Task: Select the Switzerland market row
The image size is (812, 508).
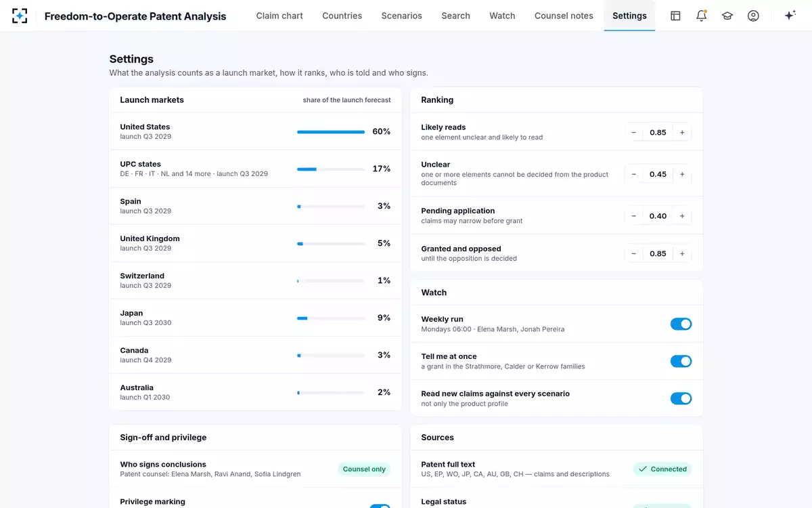Action: 255,280
